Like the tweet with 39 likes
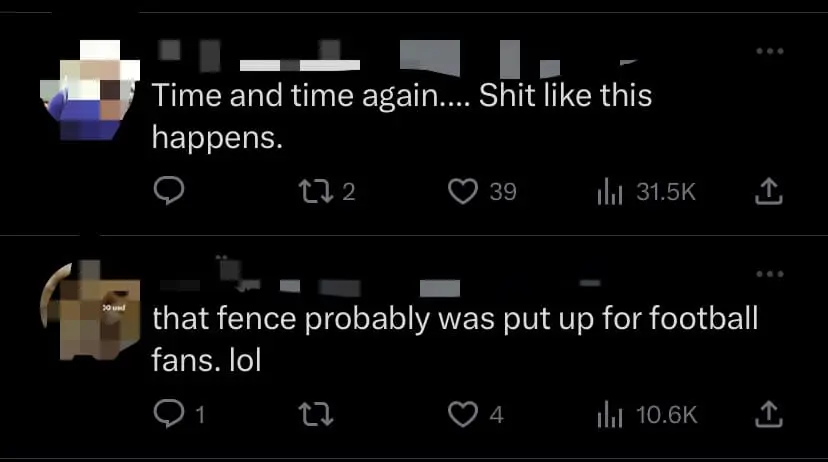The width and height of the screenshot is (828, 462). click(463, 191)
